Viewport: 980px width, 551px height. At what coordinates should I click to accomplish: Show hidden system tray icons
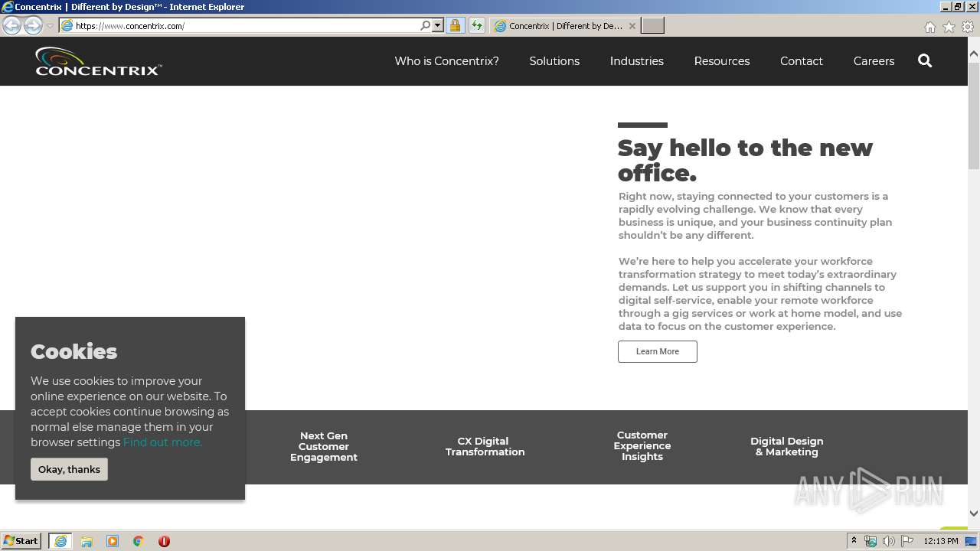coord(854,541)
